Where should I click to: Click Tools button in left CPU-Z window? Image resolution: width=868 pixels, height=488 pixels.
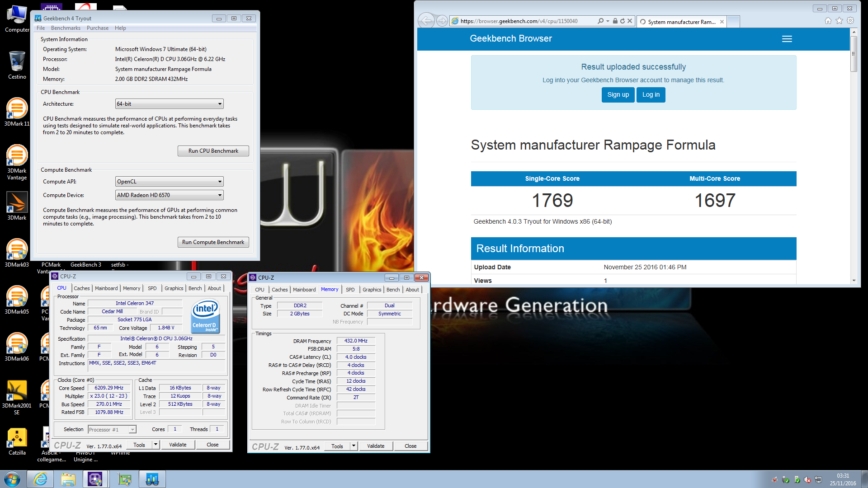[x=139, y=445]
